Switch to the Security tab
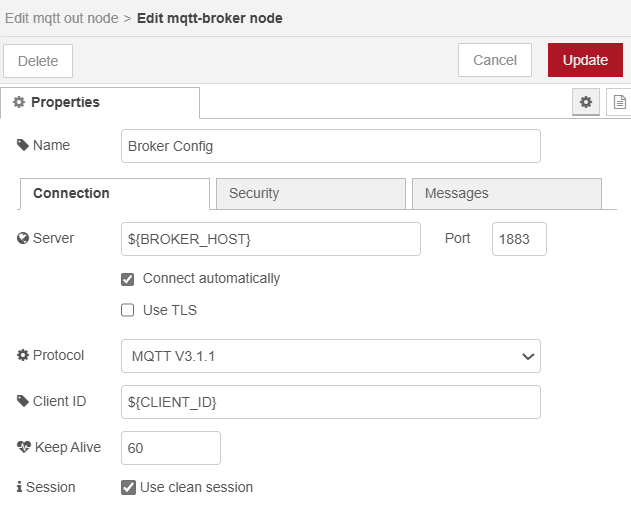 [311, 194]
